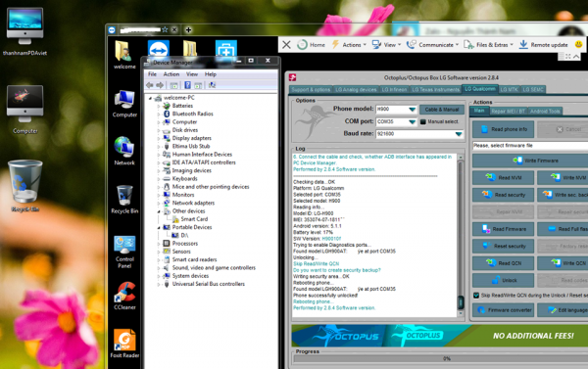This screenshot has height=369, width=588.
Task: Click Log panel vertical scrollbar
Action: coord(461,235)
